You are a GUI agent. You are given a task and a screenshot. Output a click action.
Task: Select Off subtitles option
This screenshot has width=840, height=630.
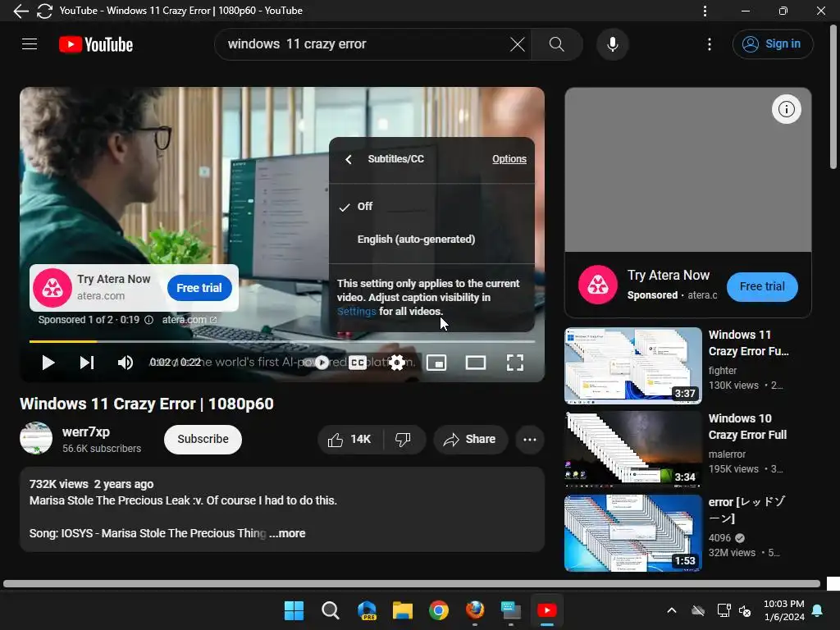[431, 206]
